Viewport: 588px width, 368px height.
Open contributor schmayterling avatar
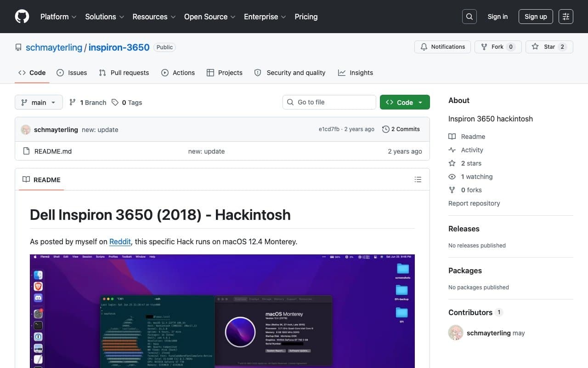pyautogui.click(x=456, y=333)
